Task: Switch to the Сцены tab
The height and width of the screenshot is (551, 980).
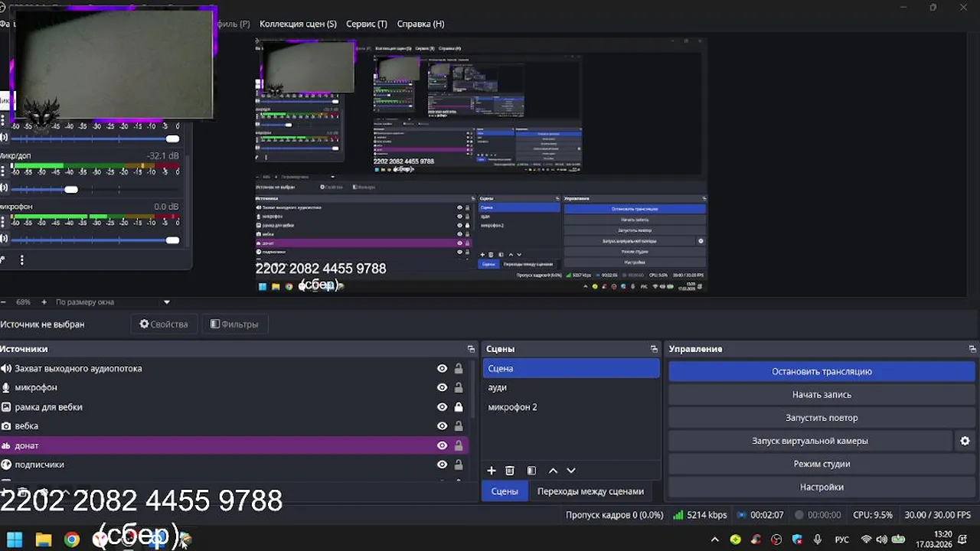Action: [x=505, y=491]
